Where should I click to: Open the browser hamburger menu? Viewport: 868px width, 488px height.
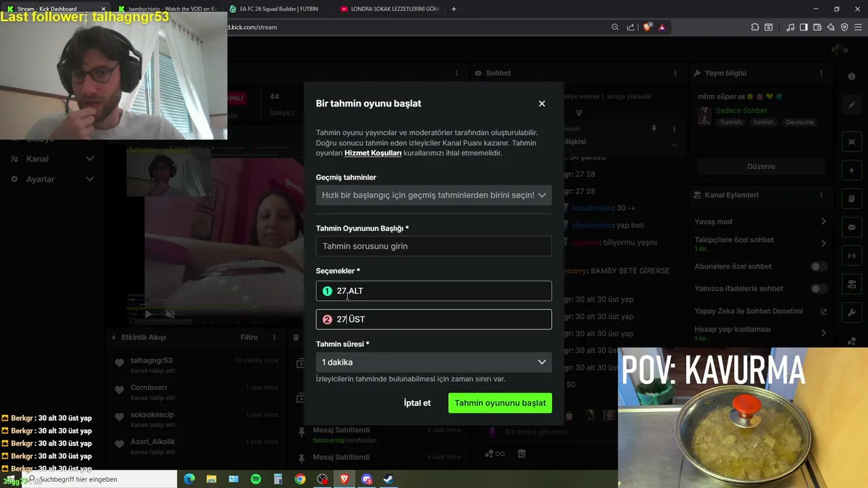point(858,27)
